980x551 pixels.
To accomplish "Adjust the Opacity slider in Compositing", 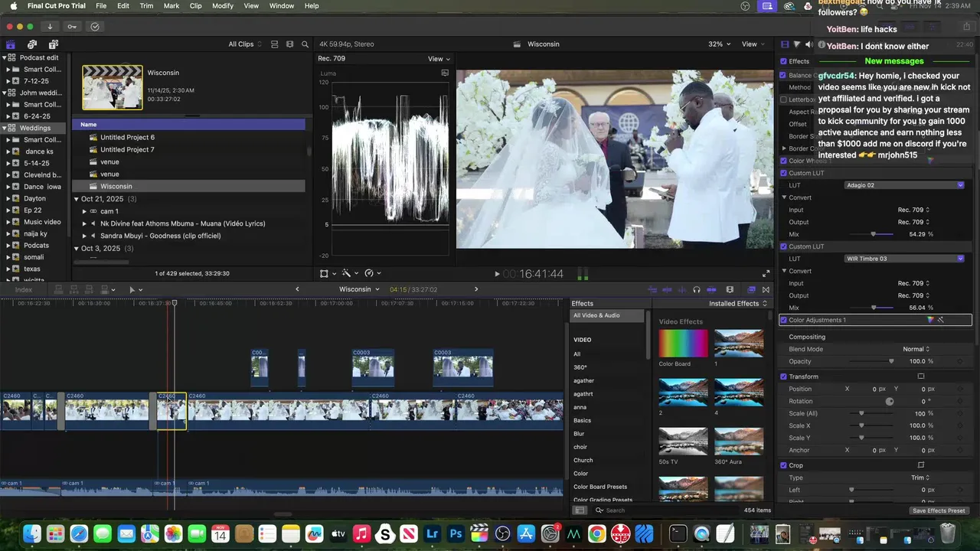I will click(x=890, y=361).
